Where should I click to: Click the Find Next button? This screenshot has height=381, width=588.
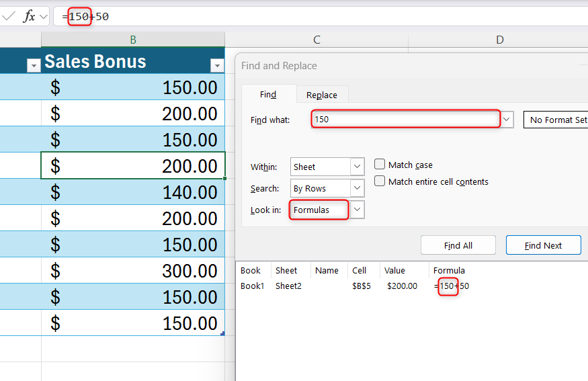coord(543,245)
